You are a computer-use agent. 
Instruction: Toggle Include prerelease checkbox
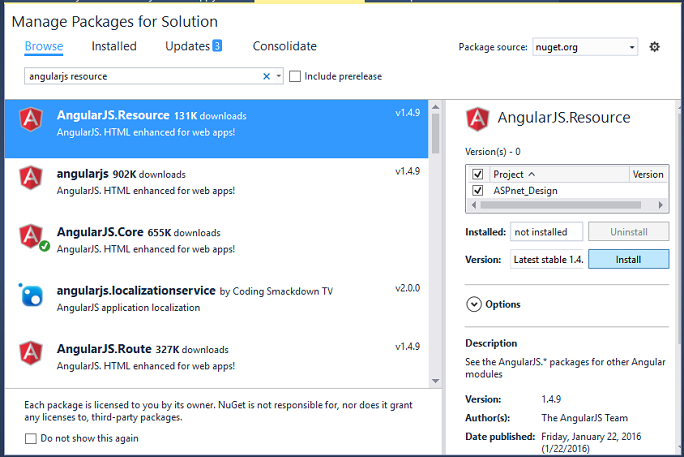point(295,76)
